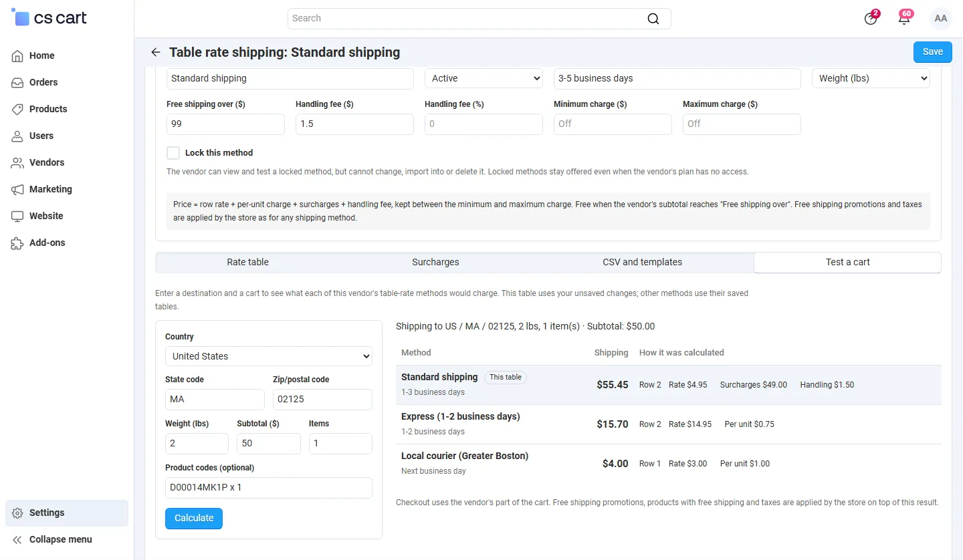Click the CS Cart logo

click(49, 18)
